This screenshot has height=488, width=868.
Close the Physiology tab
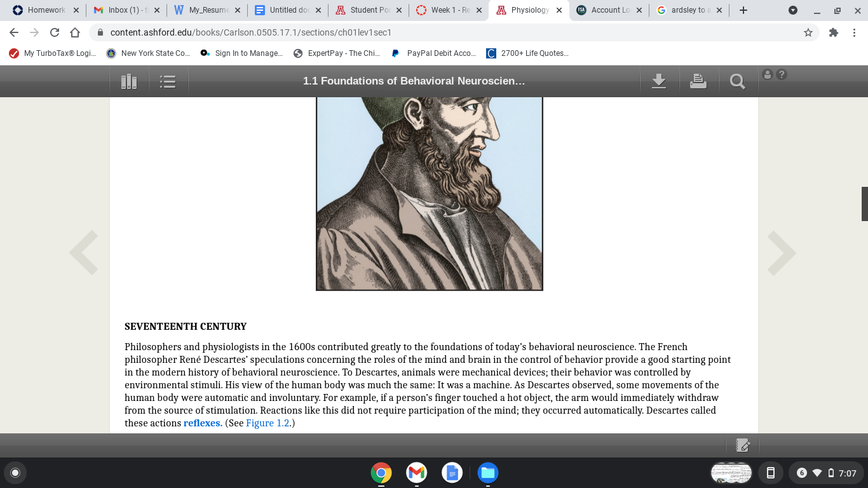pos(559,10)
